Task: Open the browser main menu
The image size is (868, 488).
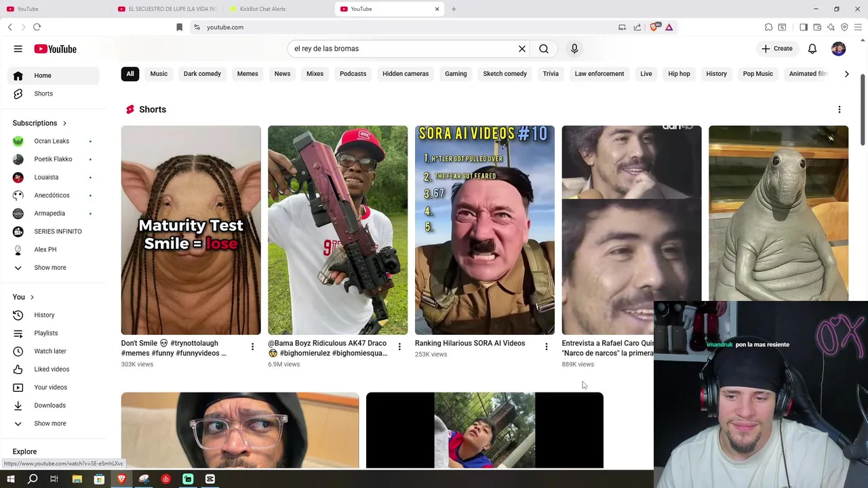Action: click(858, 27)
